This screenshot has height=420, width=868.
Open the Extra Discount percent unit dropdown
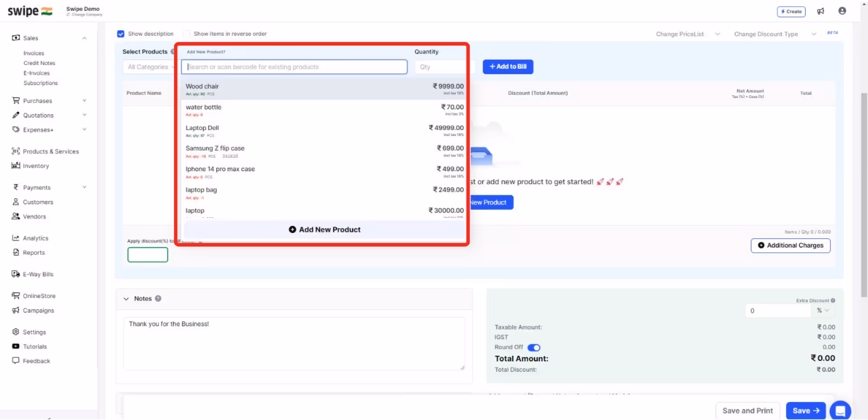coord(823,311)
